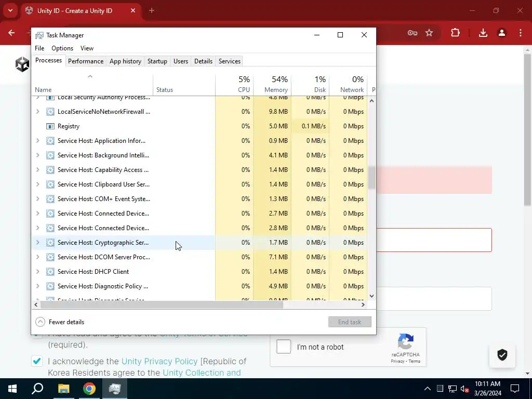The height and width of the screenshot is (399, 532).
Task: Open reCAPTCHA Terms link
Action: click(414, 362)
